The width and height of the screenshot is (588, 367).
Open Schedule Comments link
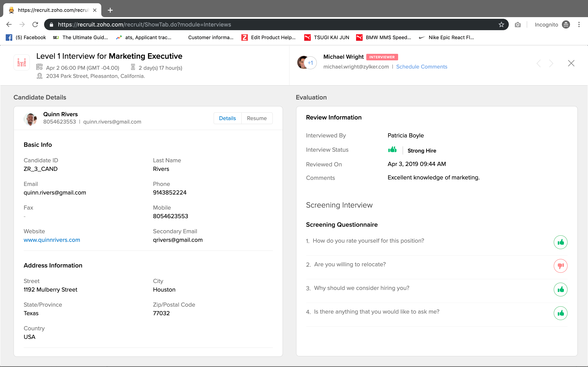tap(422, 67)
